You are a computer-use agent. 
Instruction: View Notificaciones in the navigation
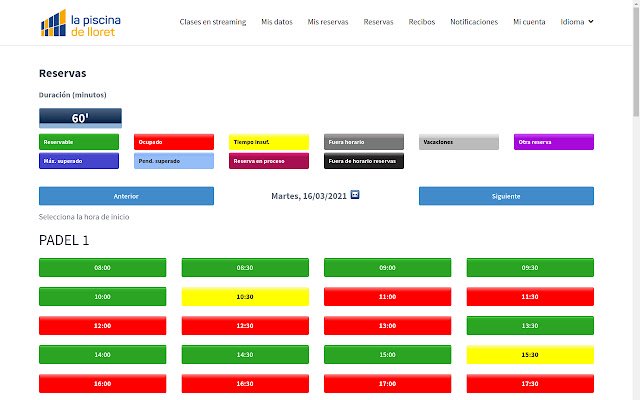(x=474, y=22)
